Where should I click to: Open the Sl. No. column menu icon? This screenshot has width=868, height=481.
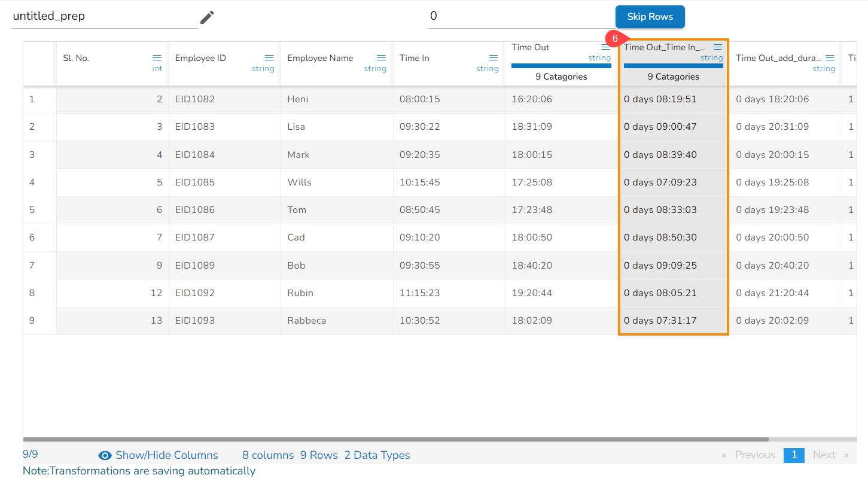(x=157, y=58)
